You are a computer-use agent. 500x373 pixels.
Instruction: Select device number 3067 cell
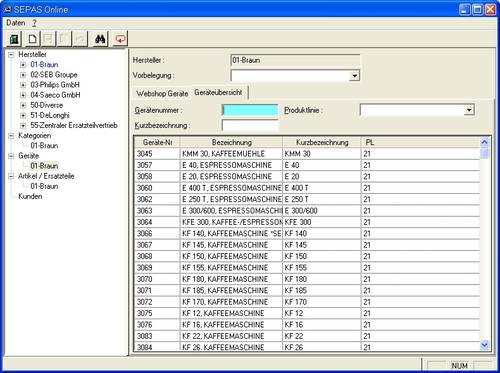point(157,245)
